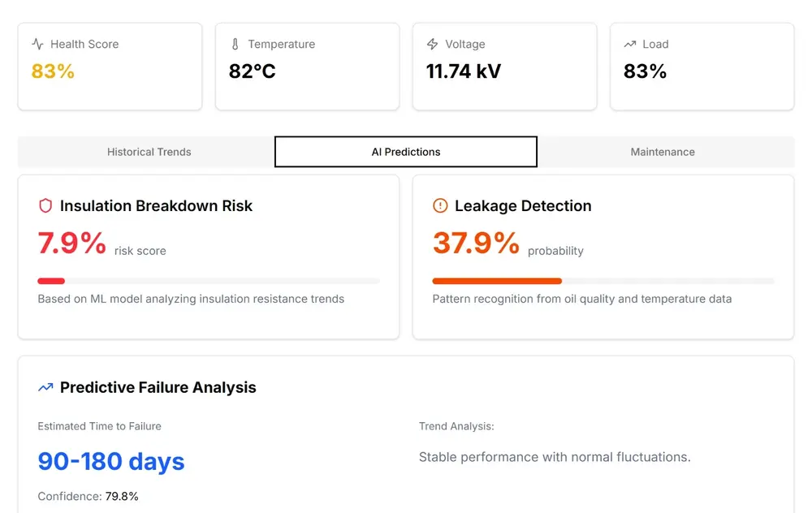
Task: Click the Leakage Detection alert icon
Action: tap(439, 205)
